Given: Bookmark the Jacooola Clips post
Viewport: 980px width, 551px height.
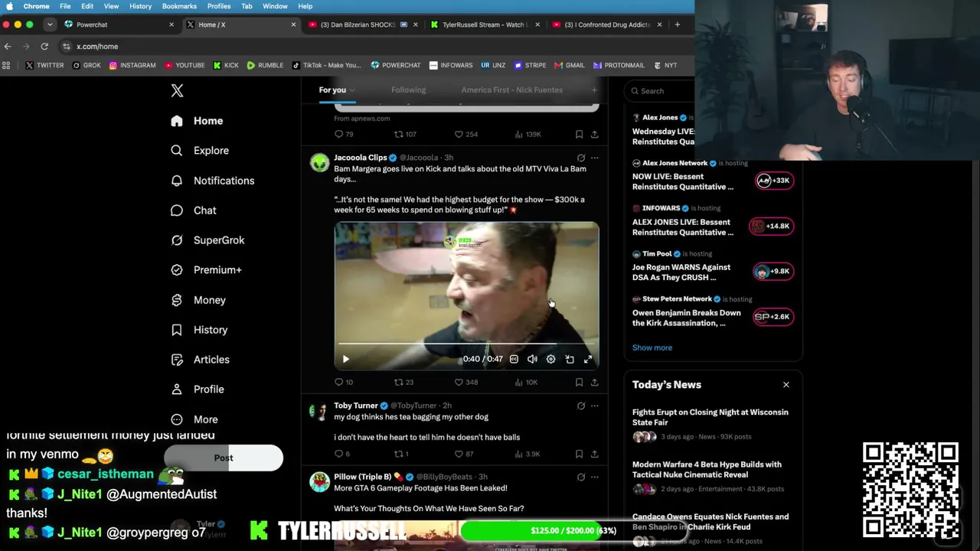Looking at the screenshot, I should click(579, 382).
